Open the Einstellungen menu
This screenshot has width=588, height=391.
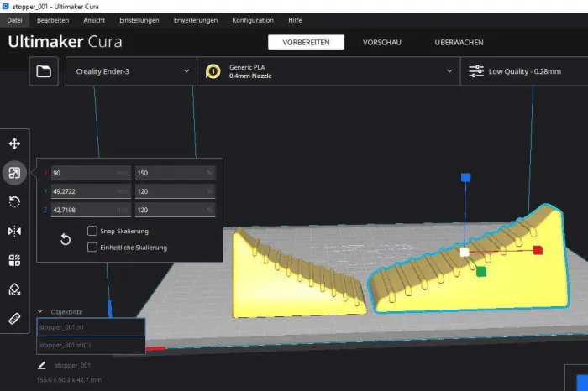[139, 20]
